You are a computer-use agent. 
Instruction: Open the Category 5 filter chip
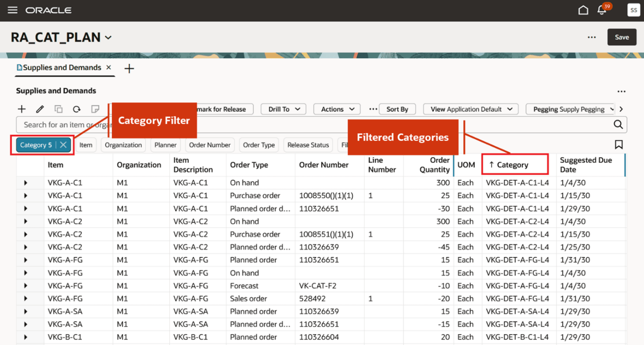pos(36,145)
